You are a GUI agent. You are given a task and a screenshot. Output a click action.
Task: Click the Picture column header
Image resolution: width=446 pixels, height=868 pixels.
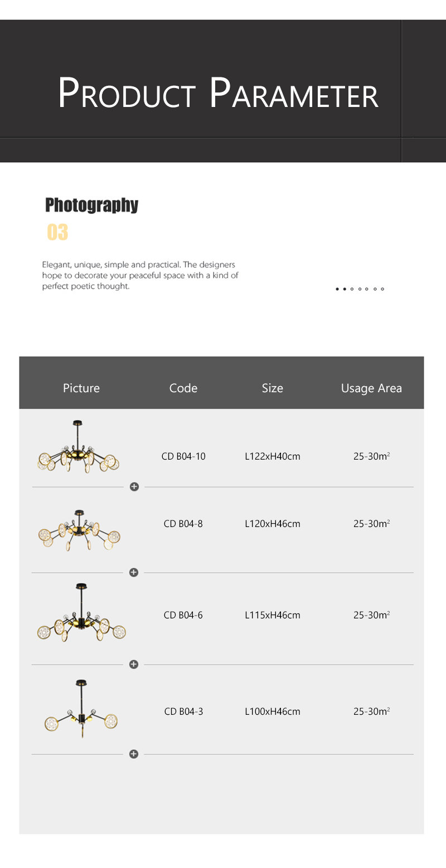coord(81,388)
